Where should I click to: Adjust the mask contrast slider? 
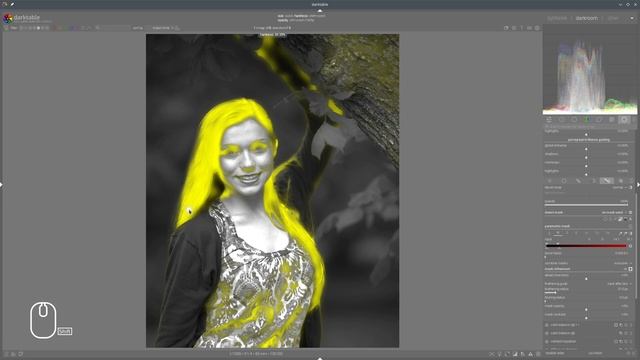click(x=586, y=316)
